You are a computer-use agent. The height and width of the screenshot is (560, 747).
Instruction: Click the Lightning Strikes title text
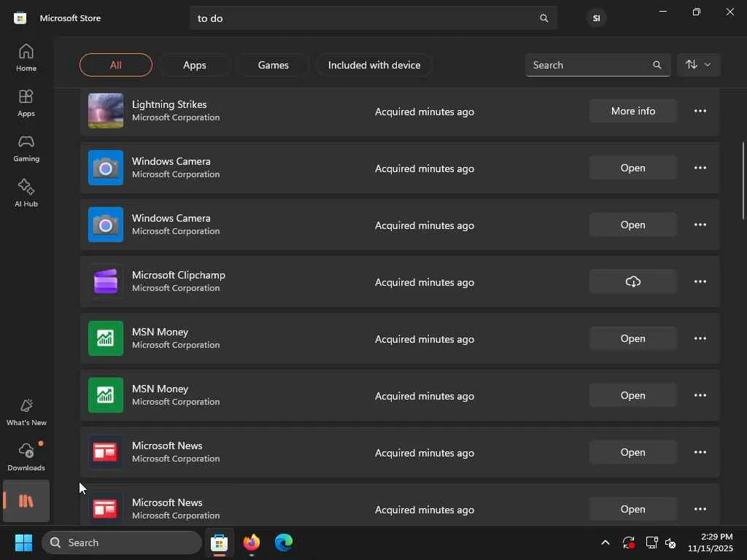click(169, 104)
